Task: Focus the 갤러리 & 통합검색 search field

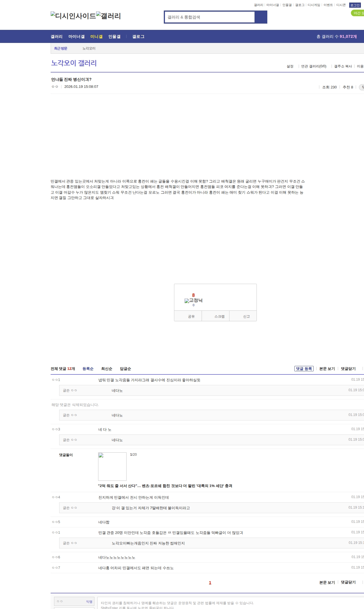Action: coord(210,17)
